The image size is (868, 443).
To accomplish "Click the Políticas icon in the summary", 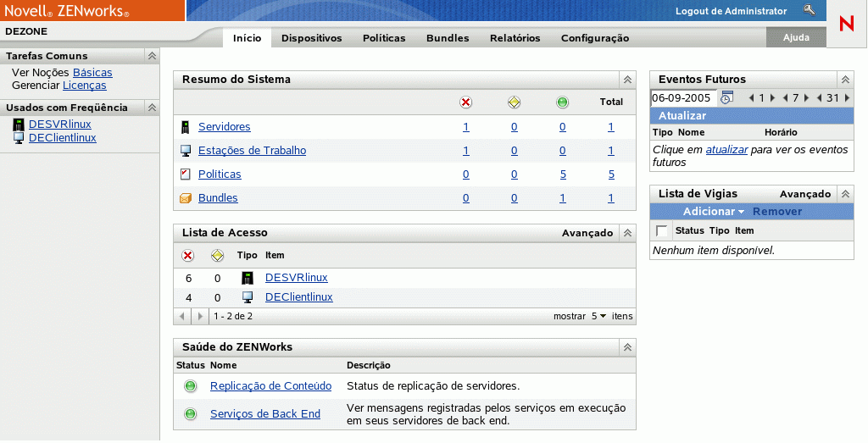I will coord(186,174).
